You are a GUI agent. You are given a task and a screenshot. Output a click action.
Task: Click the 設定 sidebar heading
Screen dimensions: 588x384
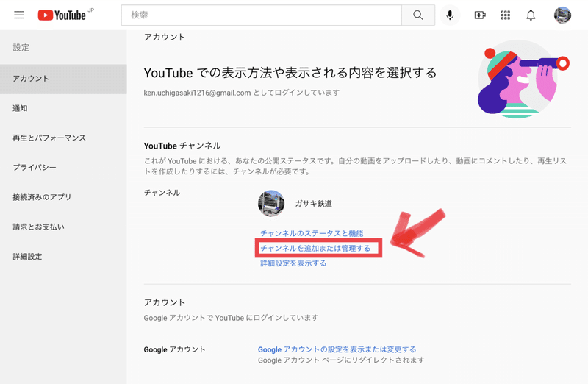point(21,48)
